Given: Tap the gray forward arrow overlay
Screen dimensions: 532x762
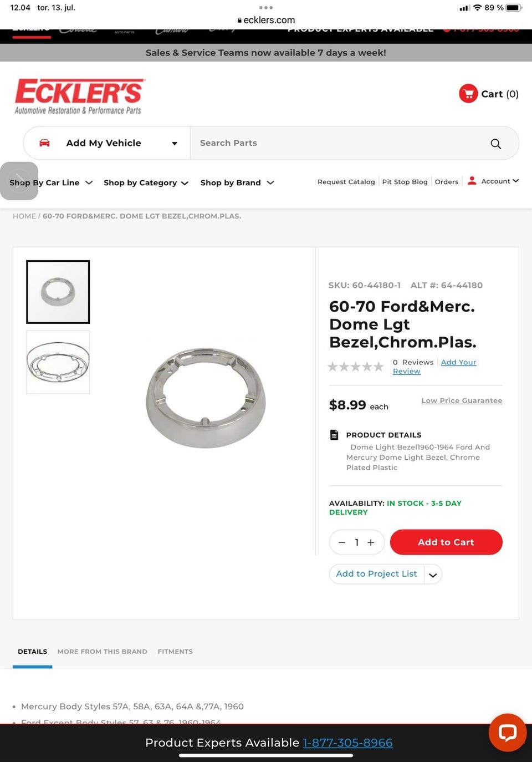Looking at the screenshot, I should pyautogui.click(x=19, y=181).
